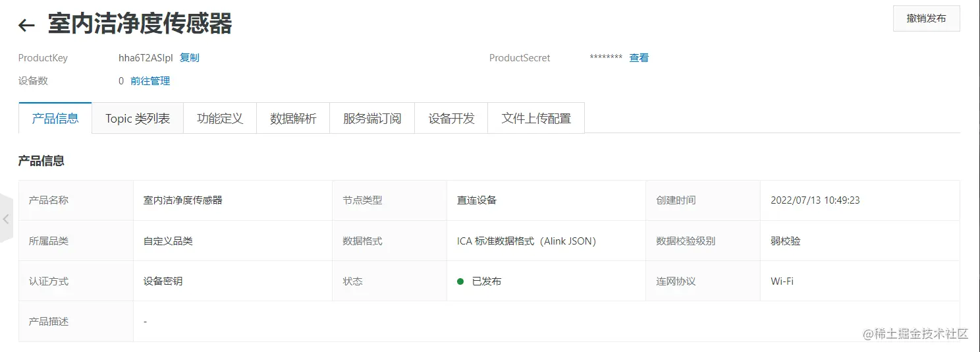Open the 服务端订阅 tab

point(372,119)
